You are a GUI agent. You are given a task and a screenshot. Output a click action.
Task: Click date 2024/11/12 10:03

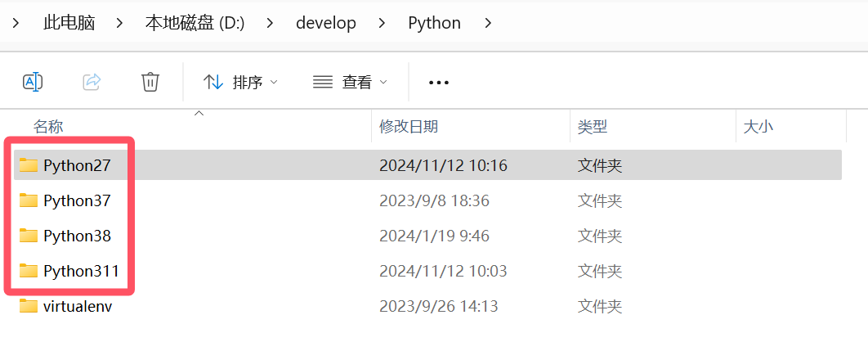tap(444, 271)
